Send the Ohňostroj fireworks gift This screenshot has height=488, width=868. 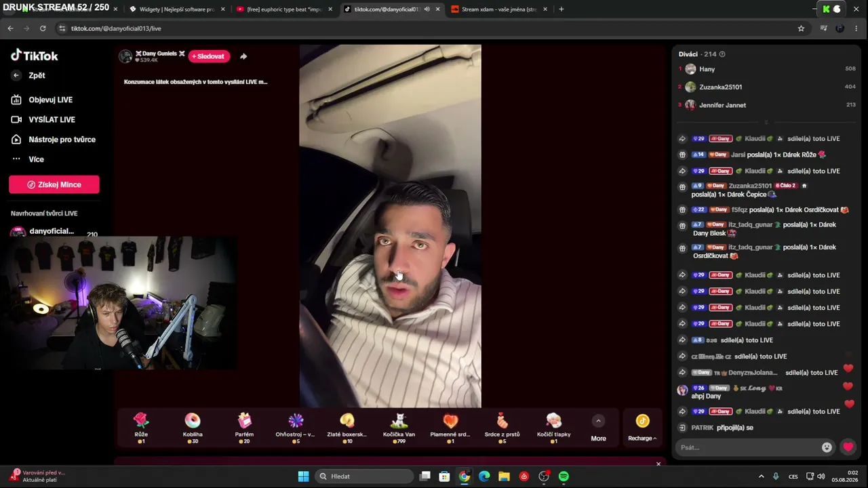pos(296,428)
